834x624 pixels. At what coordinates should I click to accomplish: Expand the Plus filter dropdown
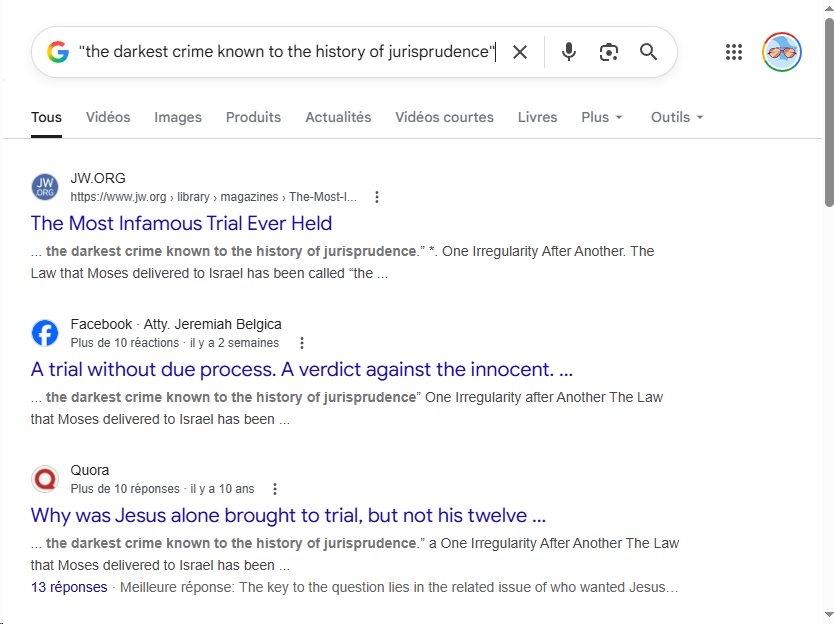601,117
